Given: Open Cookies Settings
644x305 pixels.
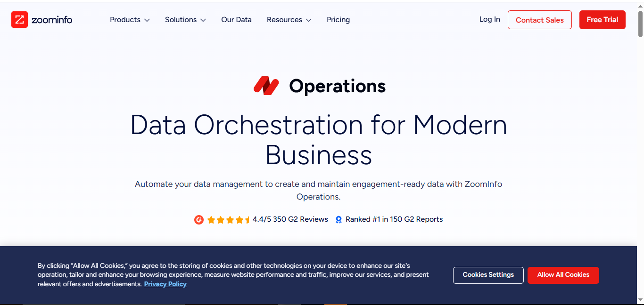Looking at the screenshot, I should tap(488, 275).
